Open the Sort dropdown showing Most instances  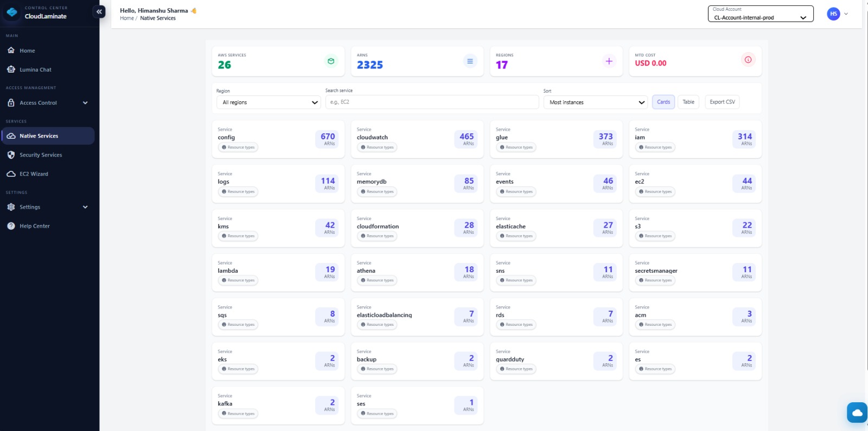[x=595, y=102]
